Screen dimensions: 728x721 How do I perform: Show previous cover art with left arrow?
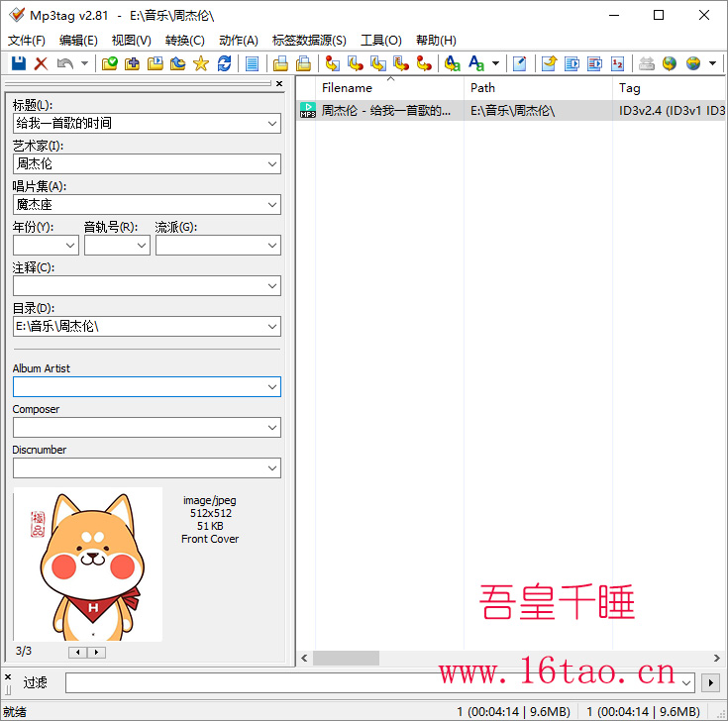(77, 653)
